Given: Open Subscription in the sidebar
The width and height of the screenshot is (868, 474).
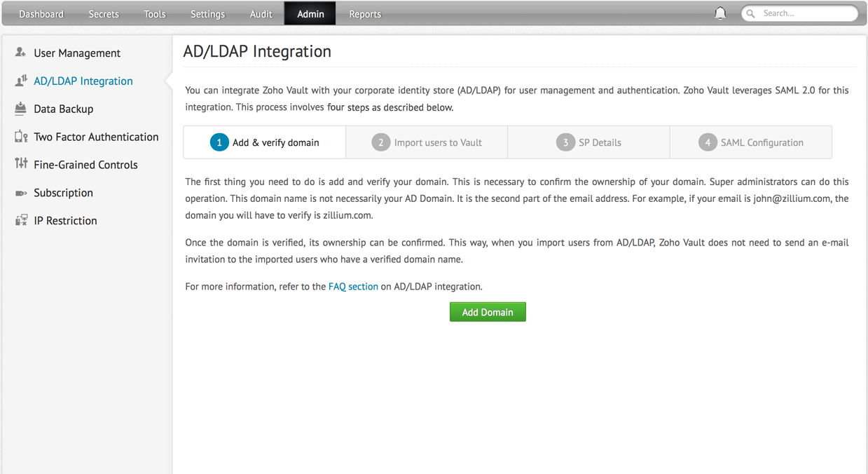Looking at the screenshot, I should point(63,193).
